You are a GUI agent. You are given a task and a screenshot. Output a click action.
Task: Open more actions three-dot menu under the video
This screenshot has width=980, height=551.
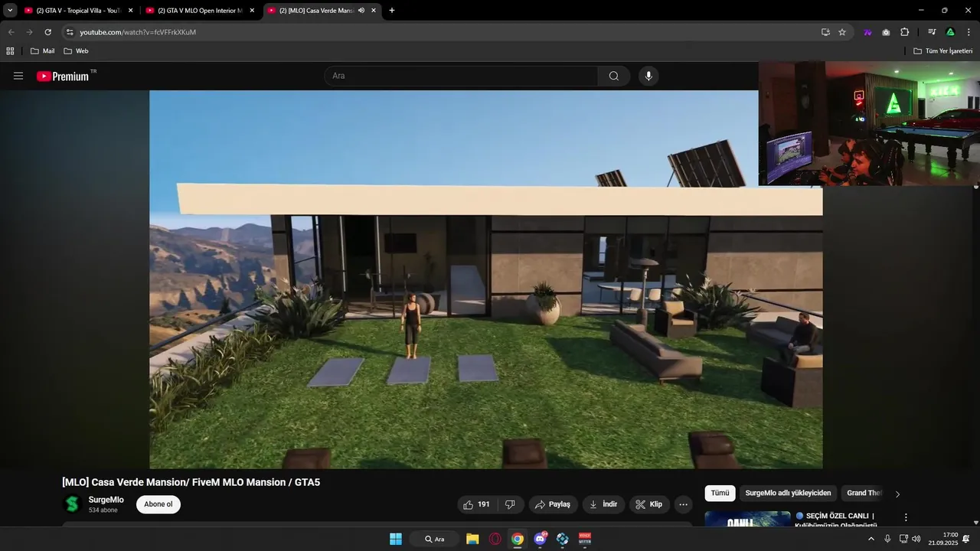click(x=683, y=504)
